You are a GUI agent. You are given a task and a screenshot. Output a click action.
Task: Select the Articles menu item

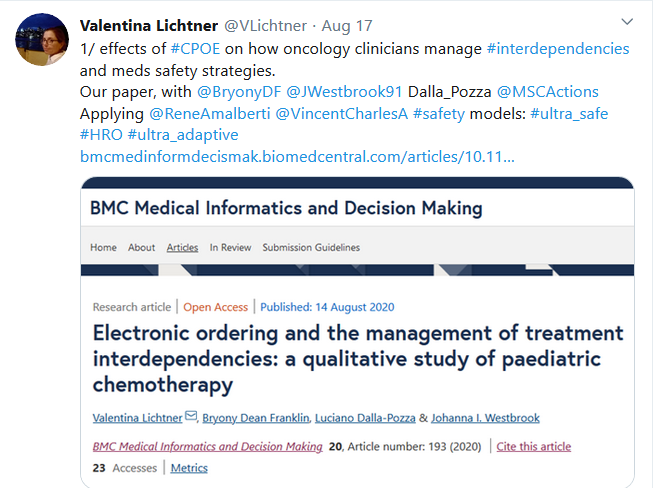pyautogui.click(x=182, y=247)
